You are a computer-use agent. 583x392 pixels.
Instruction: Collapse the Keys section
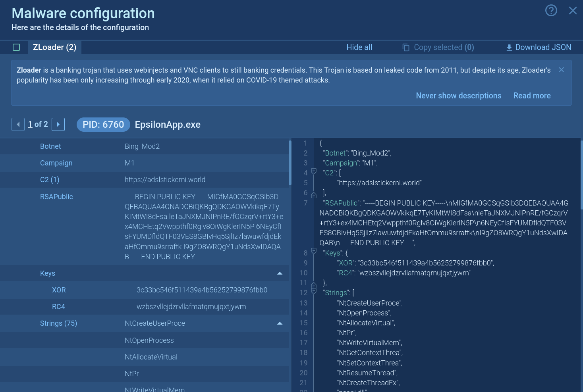click(x=280, y=273)
